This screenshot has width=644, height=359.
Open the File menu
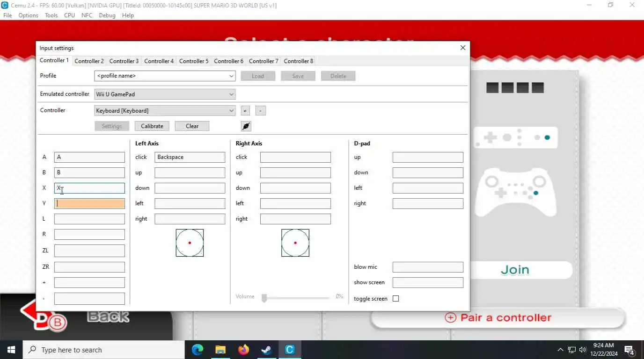coord(7,15)
